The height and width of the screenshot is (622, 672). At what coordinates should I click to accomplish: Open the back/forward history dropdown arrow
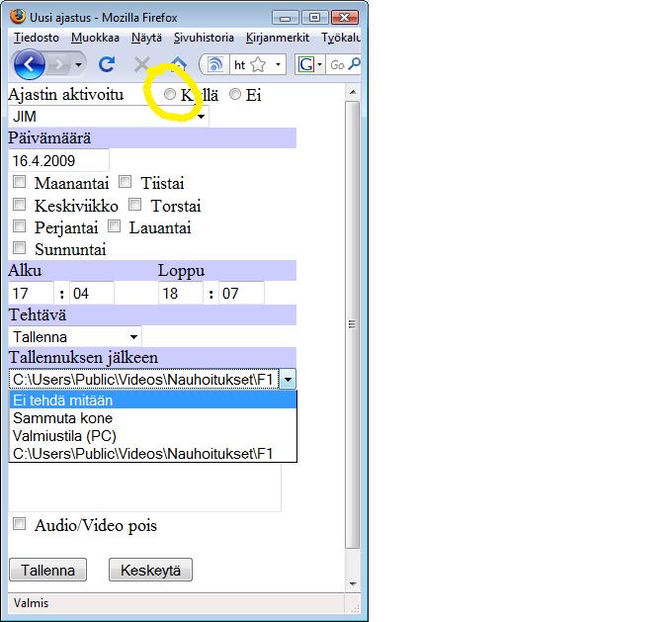(x=78, y=65)
